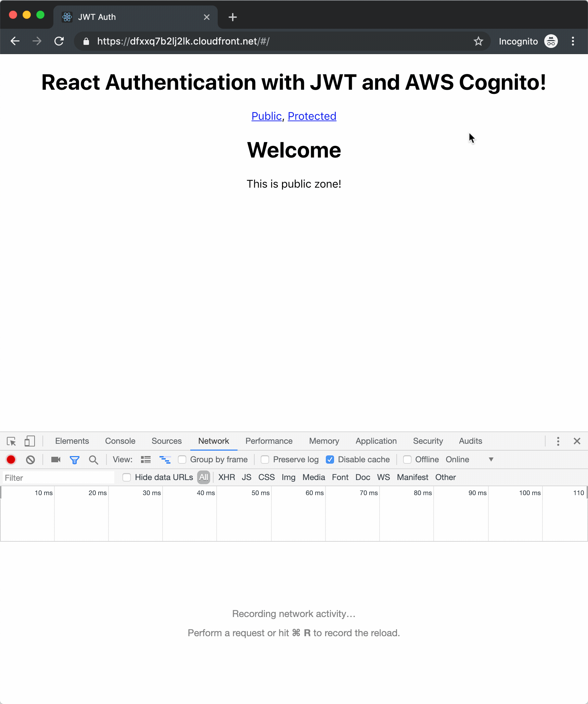Image resolution: width=588 pixels, height=704 pixels.
Task: Click the network Filter text field
Action: [x=58, y=478]
